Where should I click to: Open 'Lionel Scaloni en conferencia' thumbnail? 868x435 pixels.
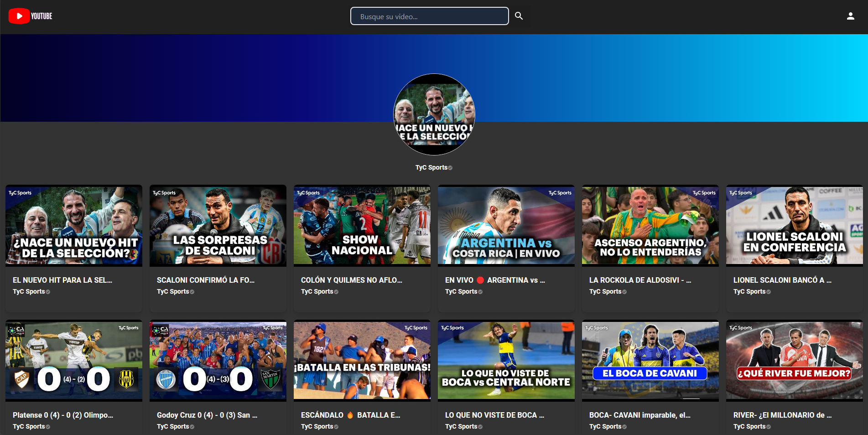795,225
